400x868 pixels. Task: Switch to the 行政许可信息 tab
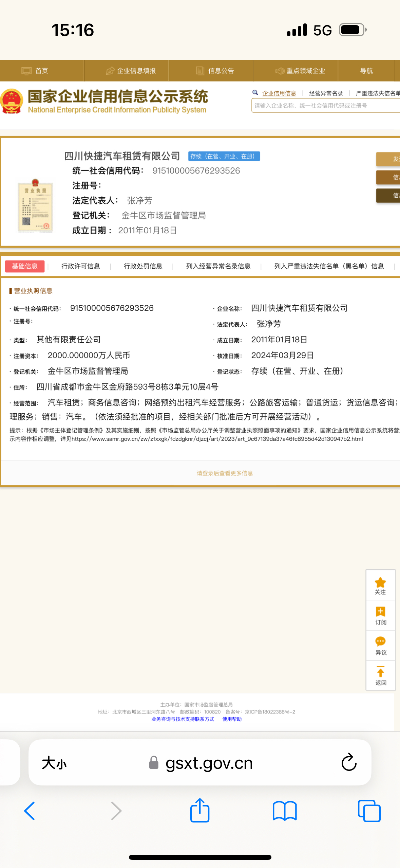(x=81, y=266)
